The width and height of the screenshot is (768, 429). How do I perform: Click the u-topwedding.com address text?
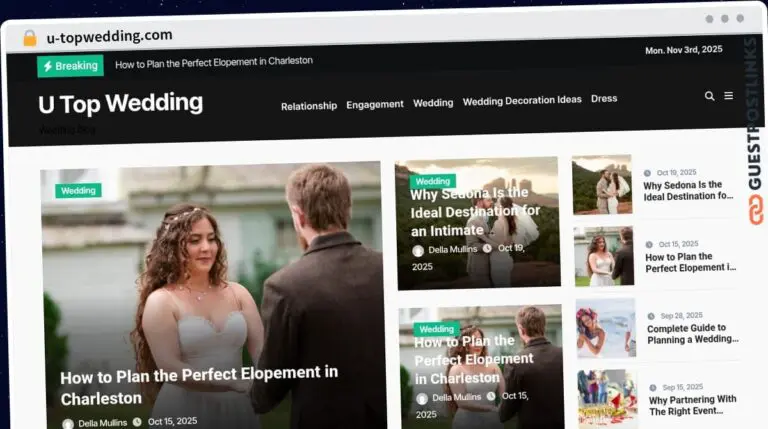pyautogui.click(x=109, y=36)
